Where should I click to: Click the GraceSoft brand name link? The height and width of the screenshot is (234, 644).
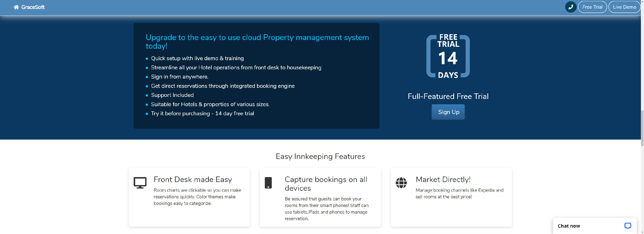coord(33,7)
